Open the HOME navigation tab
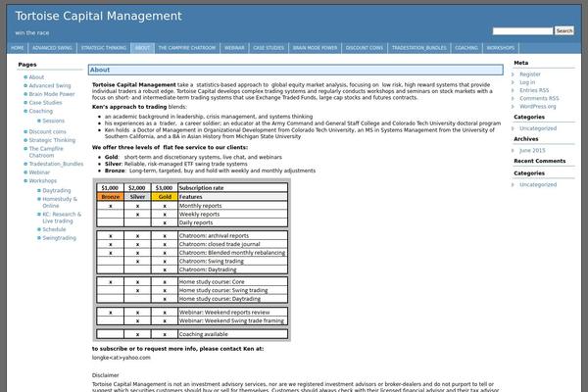The image size is (588, 392). 18,48
